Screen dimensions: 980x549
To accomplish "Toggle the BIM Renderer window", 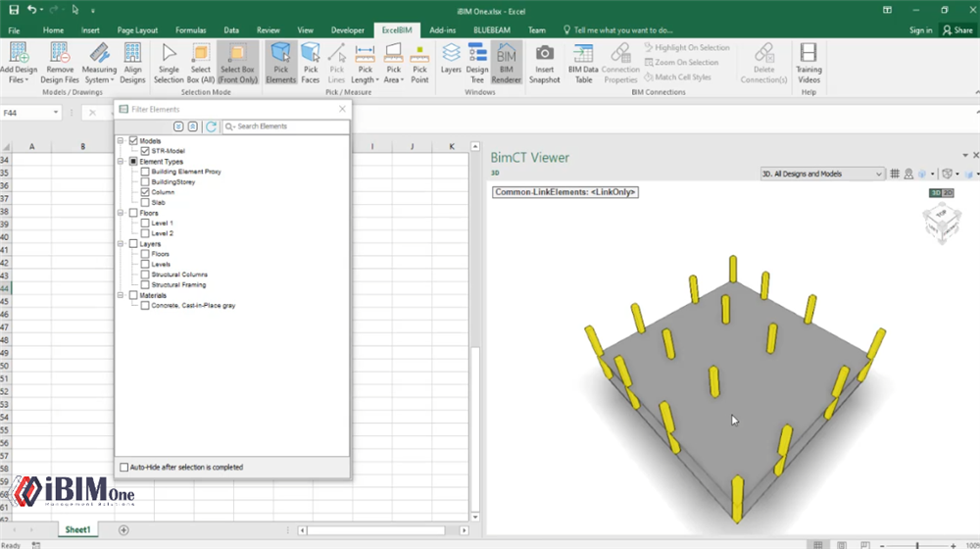I will [x=507, y=63].
